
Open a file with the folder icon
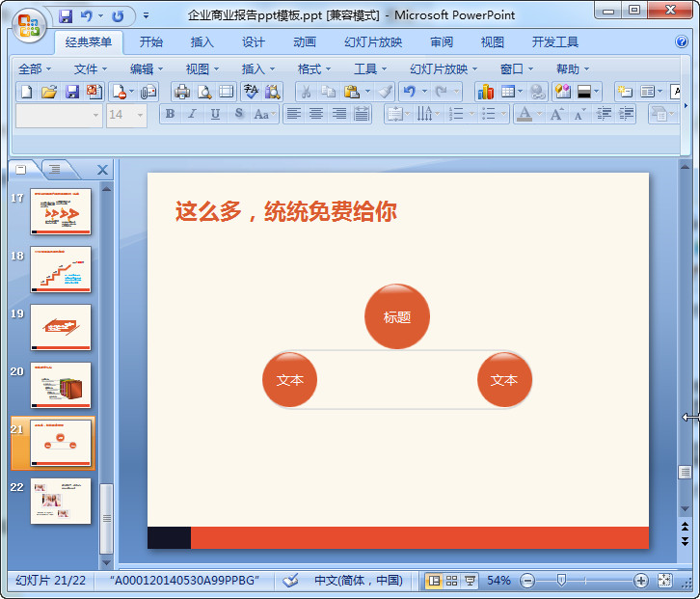pyautogui.click(x=49, y=92)
